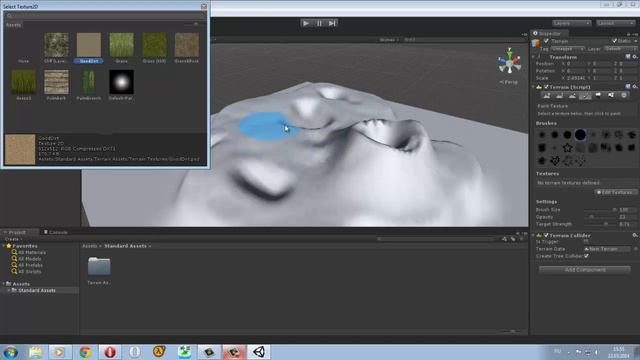Click the Add Component button

click(x=585, y=269)
